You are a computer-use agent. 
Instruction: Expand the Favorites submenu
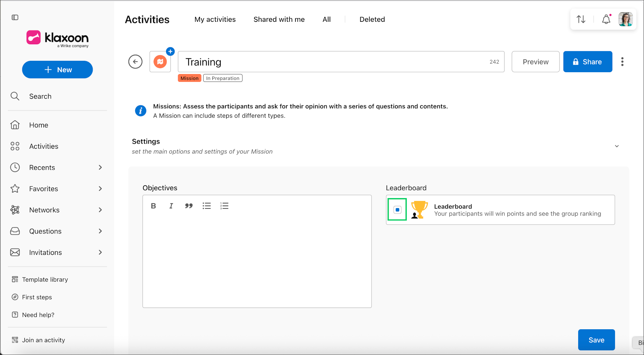100,189
